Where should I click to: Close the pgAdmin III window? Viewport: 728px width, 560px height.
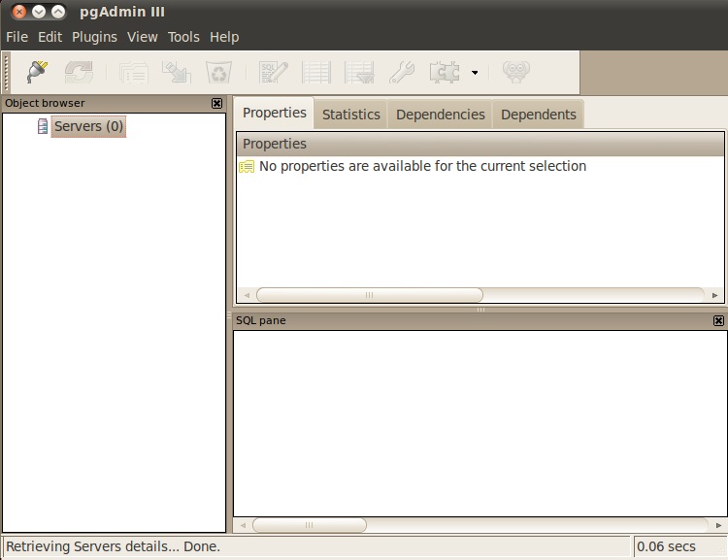(19, 12)
